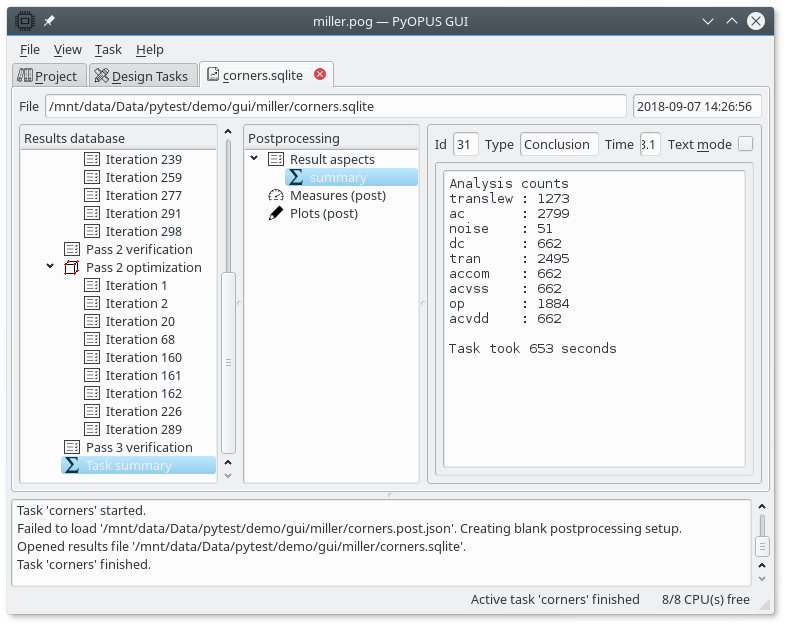
Task: Click the Pass 2 optimization cube icon
Action: point(72,268)
